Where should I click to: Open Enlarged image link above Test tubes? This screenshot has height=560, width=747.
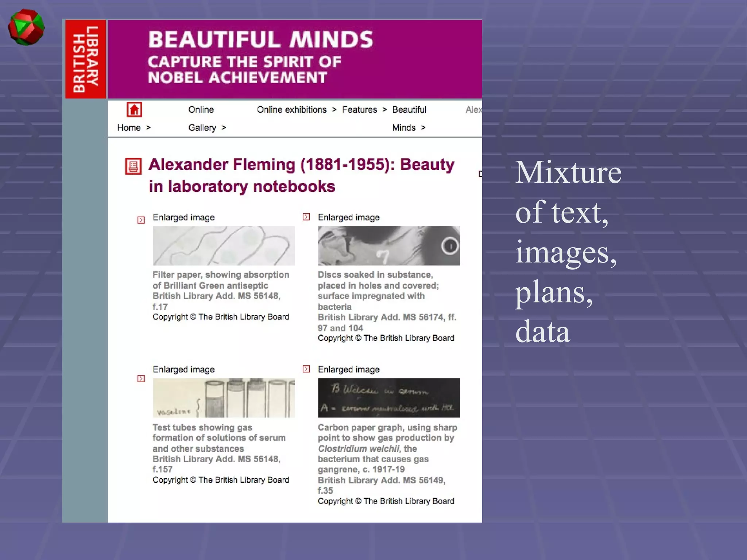click(x=183, y=369)
